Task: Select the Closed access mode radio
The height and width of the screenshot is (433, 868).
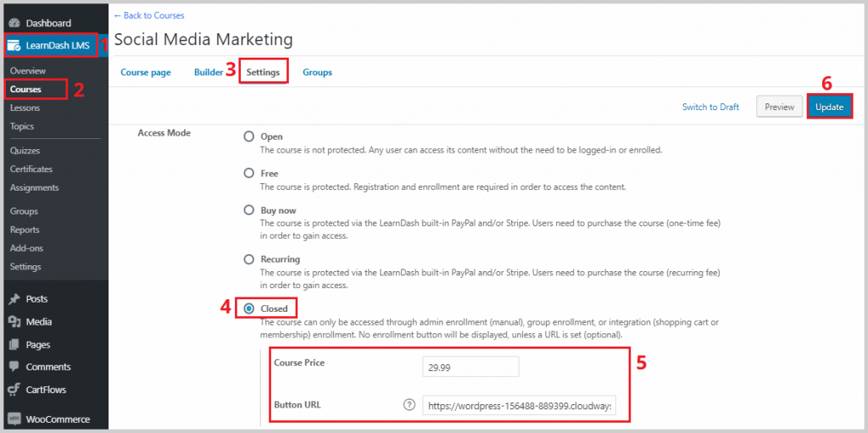Action: point(249,308)
